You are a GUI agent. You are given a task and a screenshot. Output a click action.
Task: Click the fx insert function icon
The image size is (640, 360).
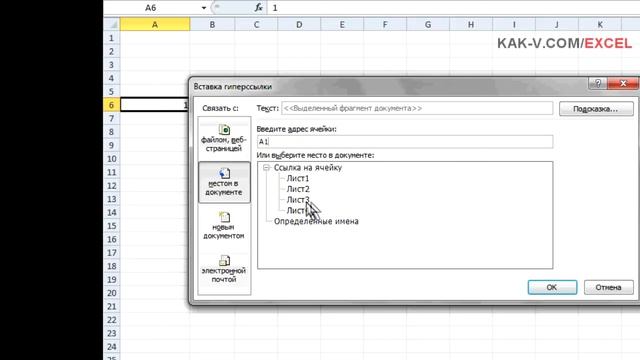(258, 7)
